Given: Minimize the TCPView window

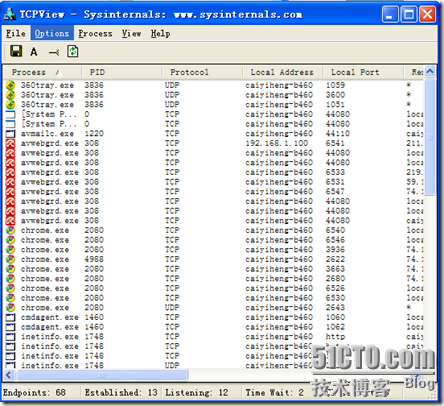Looking at the screenshot, I should point(390,14).
